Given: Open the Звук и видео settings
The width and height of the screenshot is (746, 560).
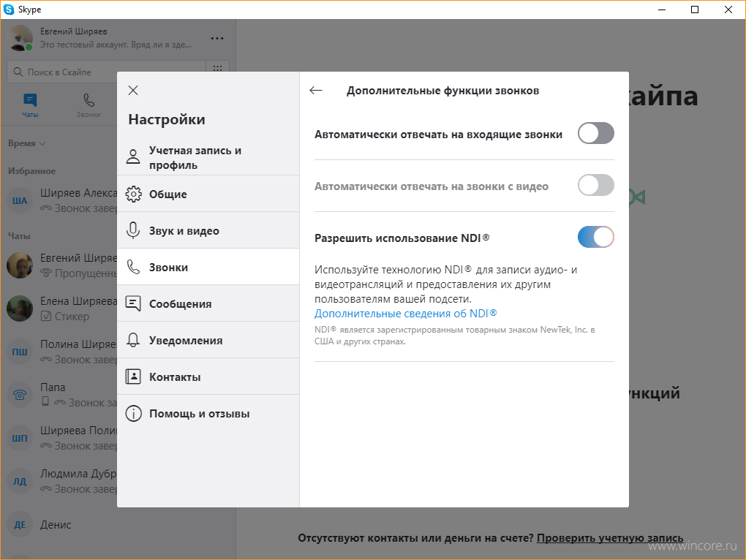Looking at the screenshot, I should point(208,230).
